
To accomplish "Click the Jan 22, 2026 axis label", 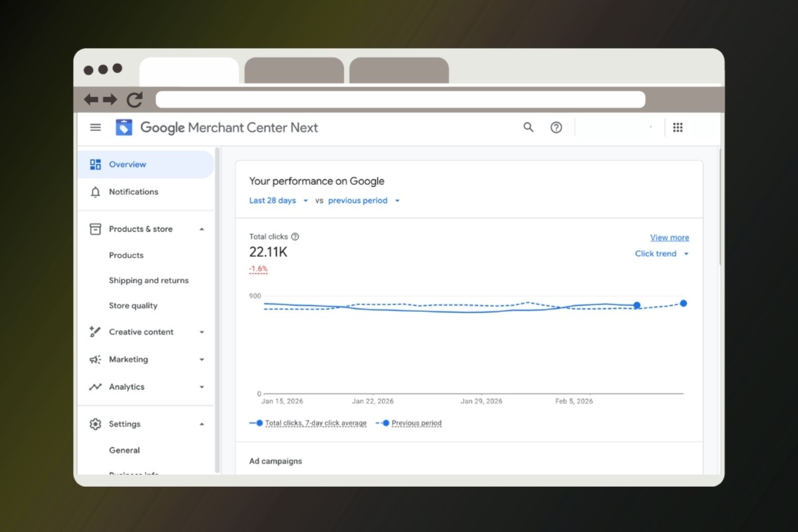I will [x=373, y=401].
